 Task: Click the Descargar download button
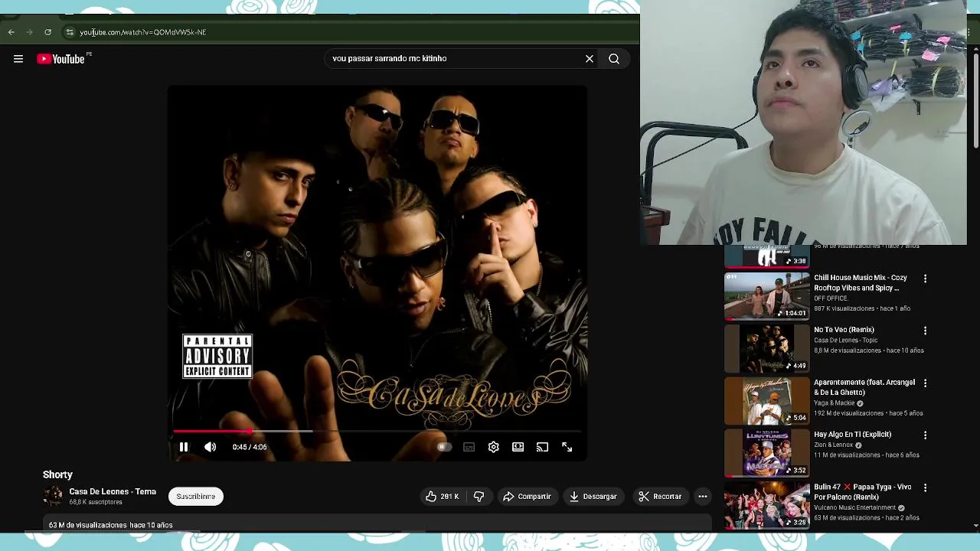593,497
